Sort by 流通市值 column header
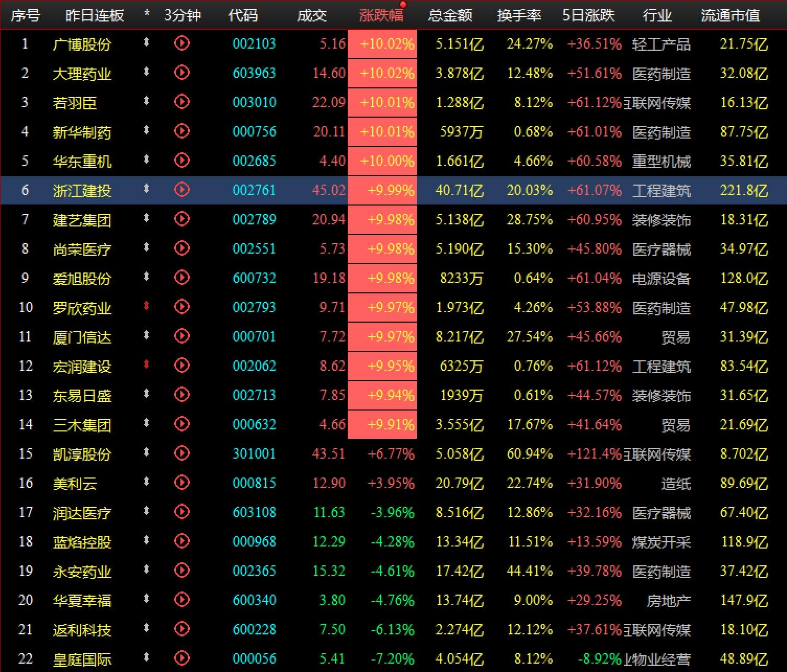Screen dimensions: 787x672 [x=731, y=15]
